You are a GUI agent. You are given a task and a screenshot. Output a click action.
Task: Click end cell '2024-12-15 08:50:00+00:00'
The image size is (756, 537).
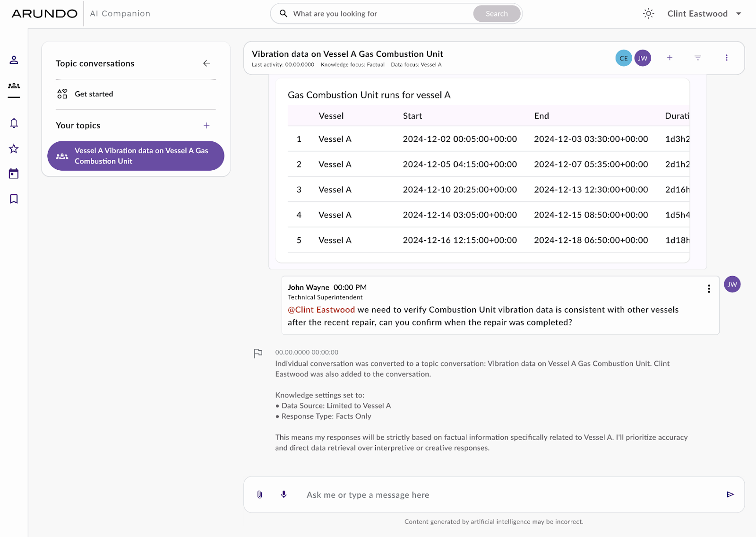[x=591, y=215]
